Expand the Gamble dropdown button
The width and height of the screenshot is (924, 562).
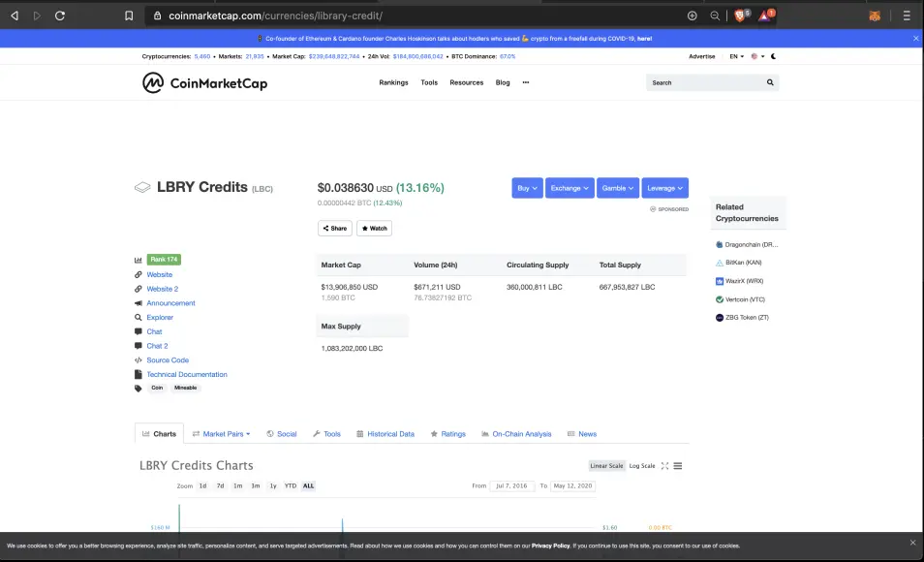(x=618, y=188)
